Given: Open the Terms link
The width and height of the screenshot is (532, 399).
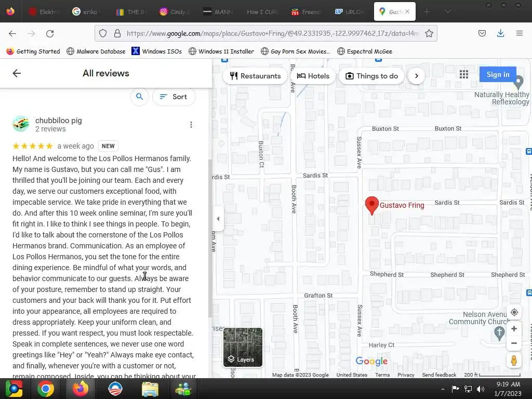Looking at the screenshot, I should point(382,375).
